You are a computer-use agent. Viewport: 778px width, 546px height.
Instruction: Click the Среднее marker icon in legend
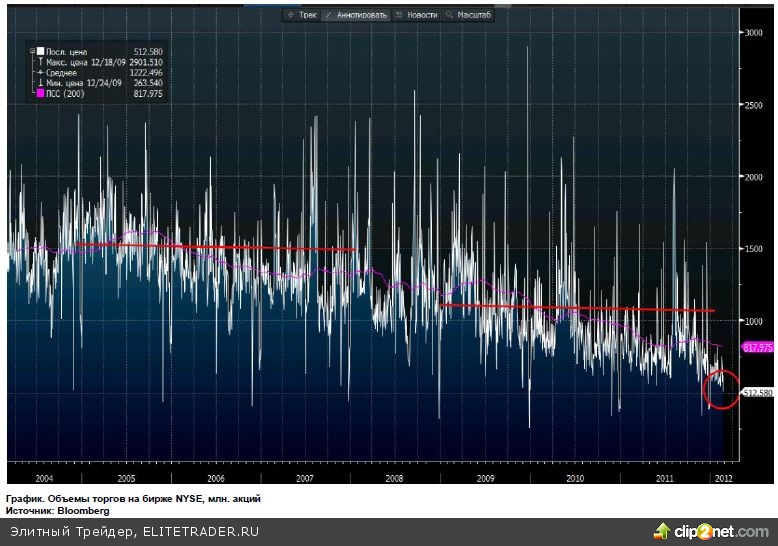[38, 73]
